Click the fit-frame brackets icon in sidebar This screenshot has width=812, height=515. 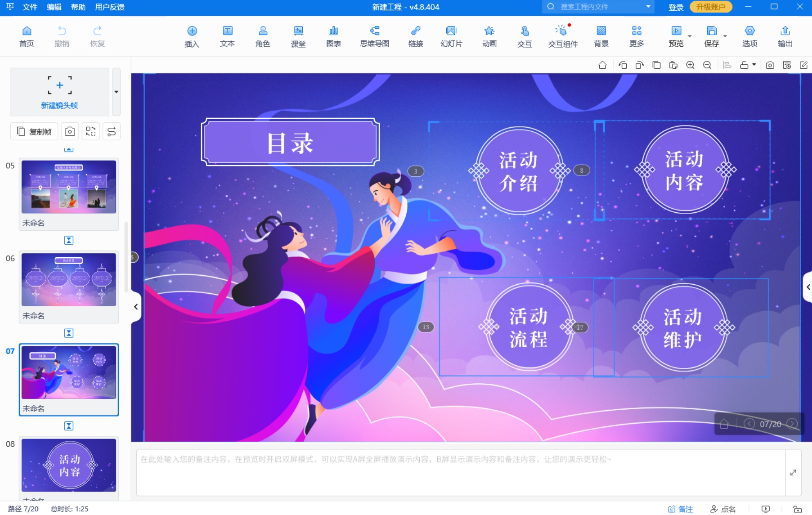tap(91, 131)
